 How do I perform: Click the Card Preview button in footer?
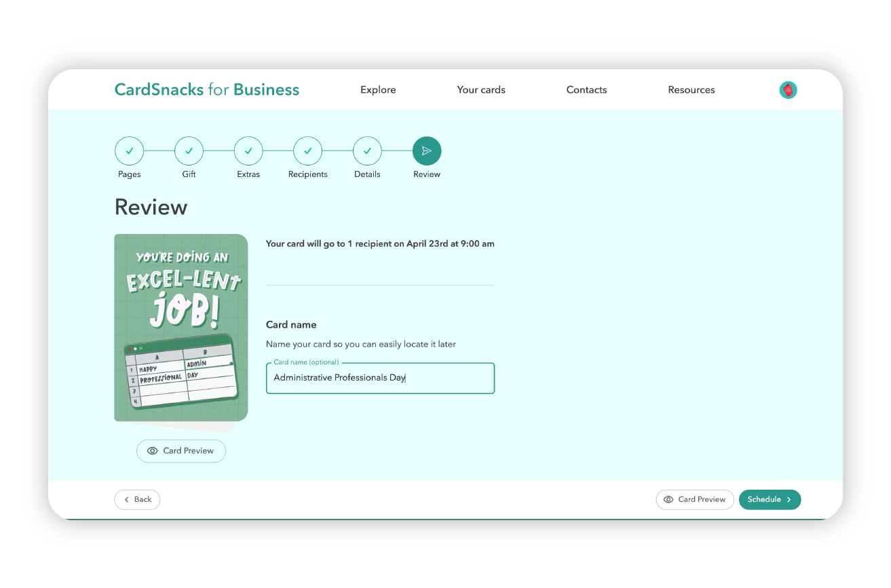click(695, 500)
